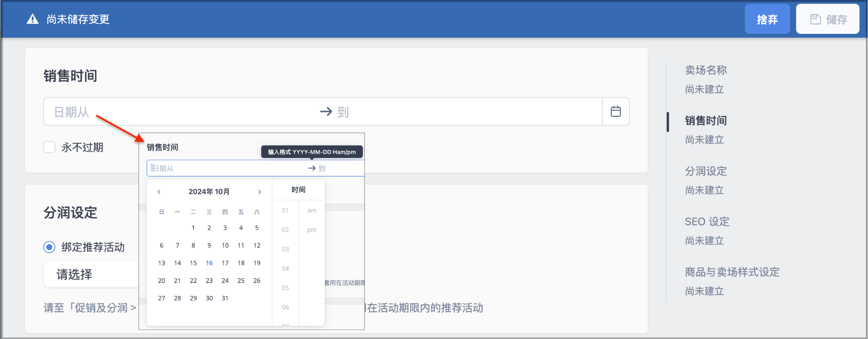Choose hour 04 in time column
This screenshot has width=868, height=339.
pyautogui.click(x=285, y=268)
